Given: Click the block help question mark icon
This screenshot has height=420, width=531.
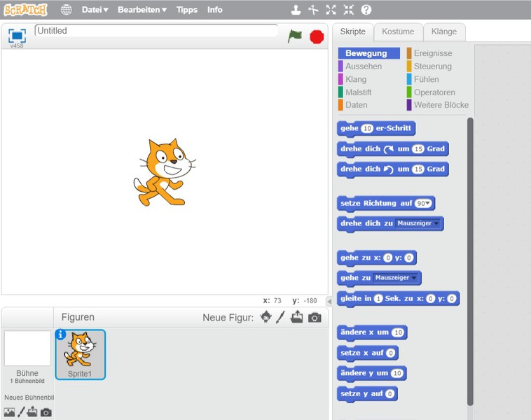Looking at the screenshot, I should [366, 10].
